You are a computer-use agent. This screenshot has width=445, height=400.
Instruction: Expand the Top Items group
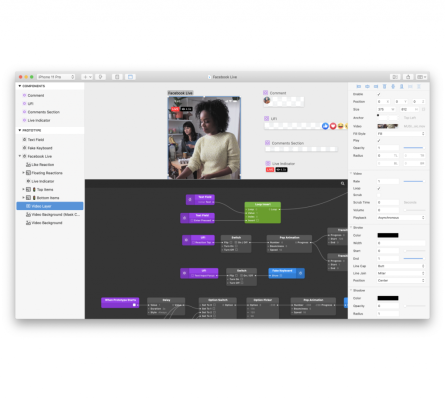click(x=23, y=189)
